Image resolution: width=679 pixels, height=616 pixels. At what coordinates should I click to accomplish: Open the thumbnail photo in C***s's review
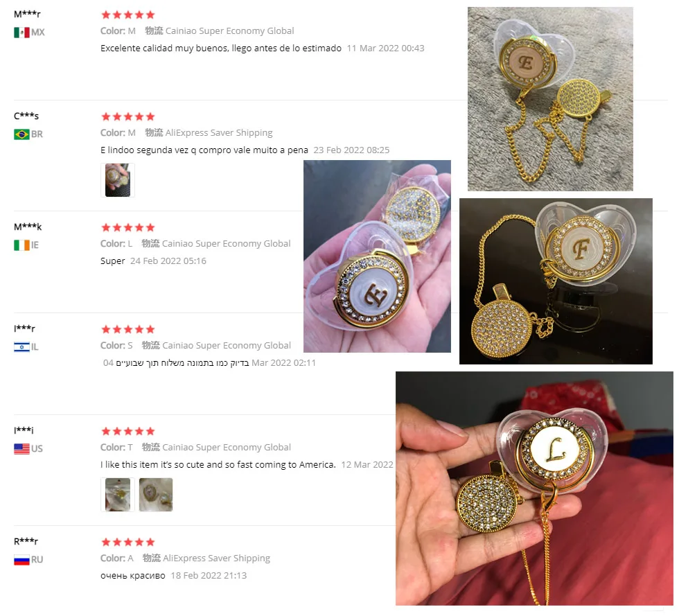117,180
